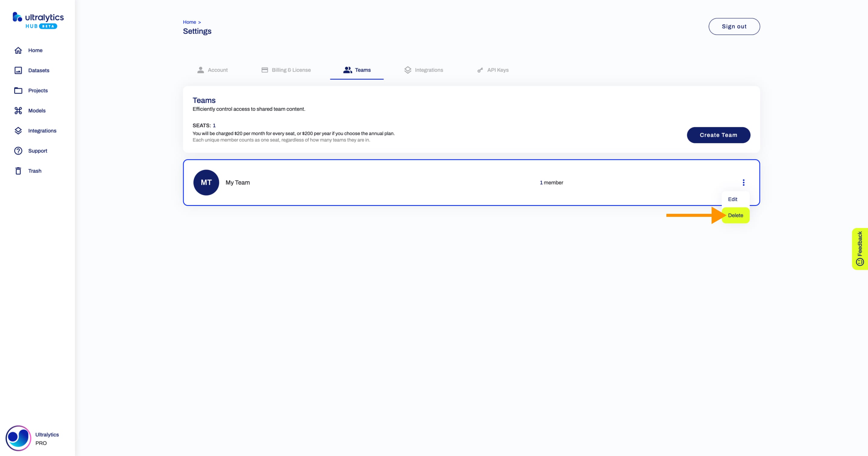Click the Trash icon in sidebar

tap(19, 171)
